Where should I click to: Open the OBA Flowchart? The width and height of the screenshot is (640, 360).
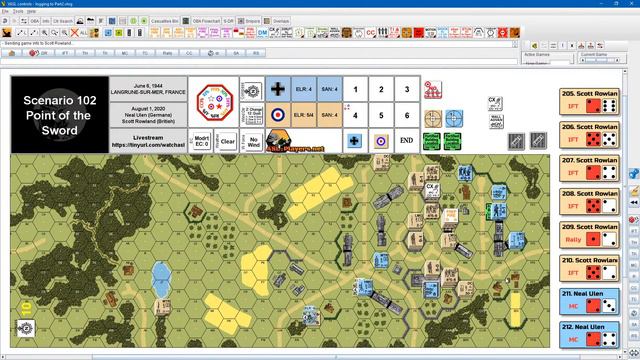click(206, 21)
